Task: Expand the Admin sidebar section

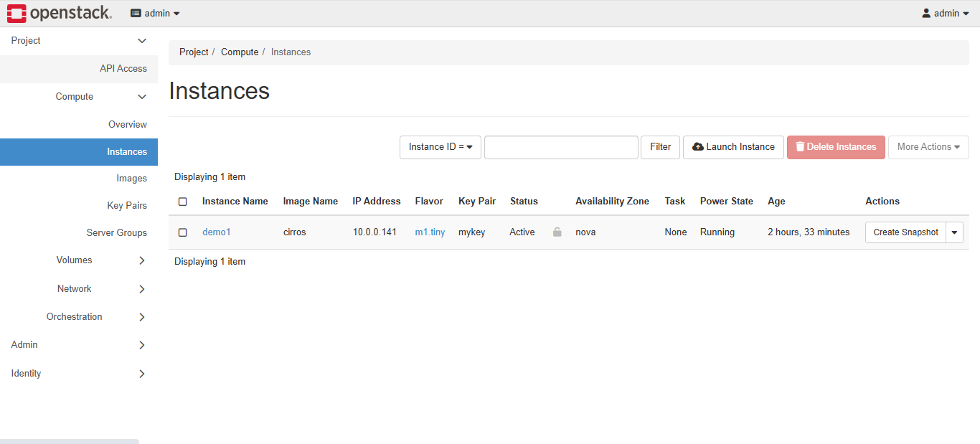Action: pyautogui.click(x=79, y=345)
